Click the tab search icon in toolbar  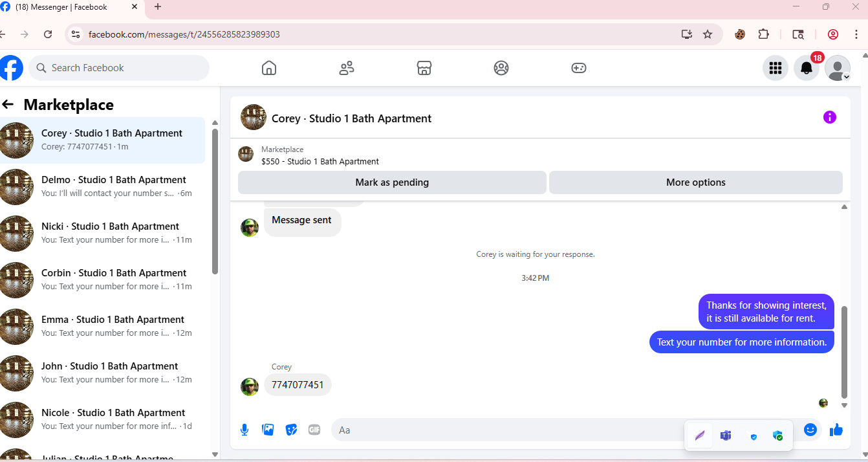tap(798, 34)
